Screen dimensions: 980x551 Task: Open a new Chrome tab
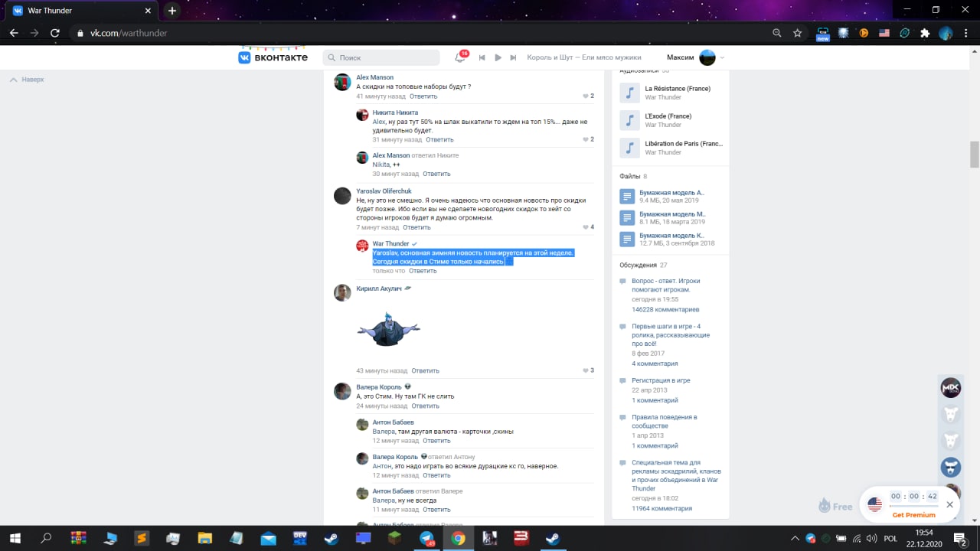[x=172, y=11]
